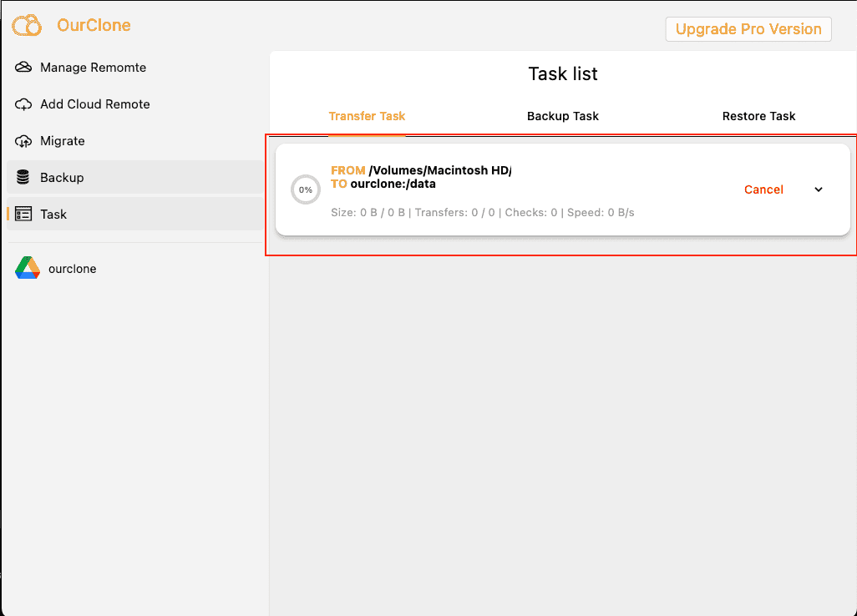
Task: Show the Restore Task tab
Action: tap(758, 116)
